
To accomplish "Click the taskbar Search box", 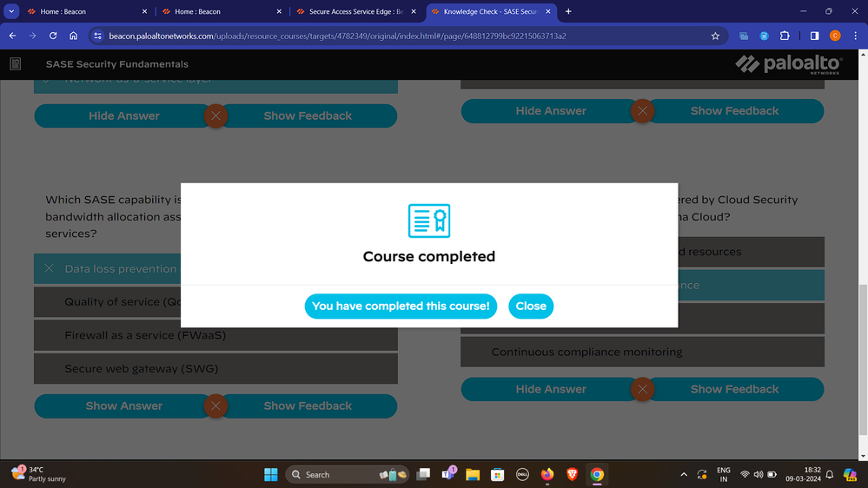I will pyautogui.click(x=347, y=474).
